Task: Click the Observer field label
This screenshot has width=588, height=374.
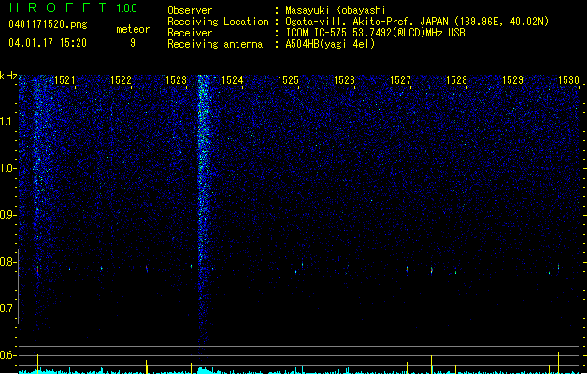Action: (190, 10)
